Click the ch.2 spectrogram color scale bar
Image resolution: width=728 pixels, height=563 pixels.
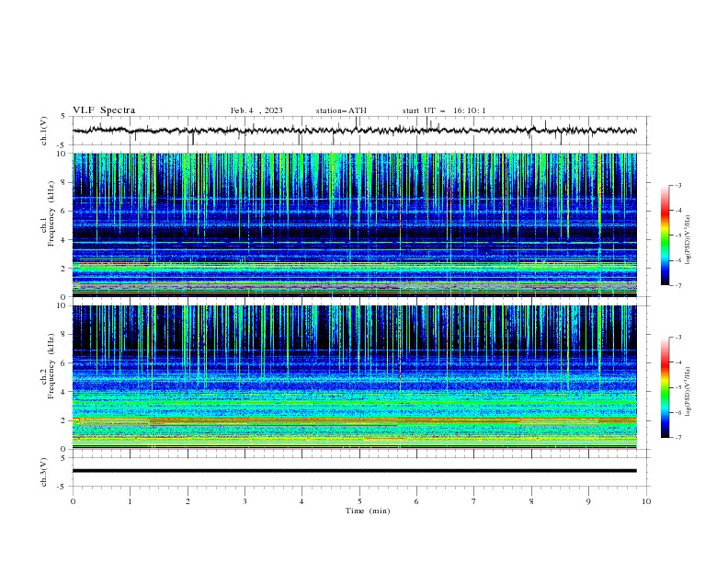pyautogui.click(x=665, y=387)
